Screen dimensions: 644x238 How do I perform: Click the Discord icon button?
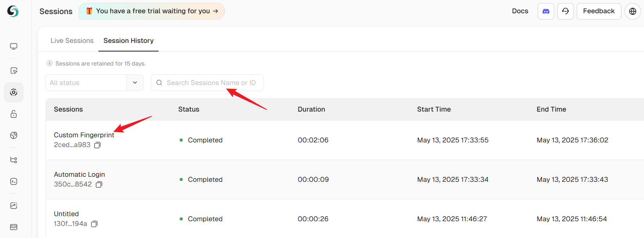(546, 11)
